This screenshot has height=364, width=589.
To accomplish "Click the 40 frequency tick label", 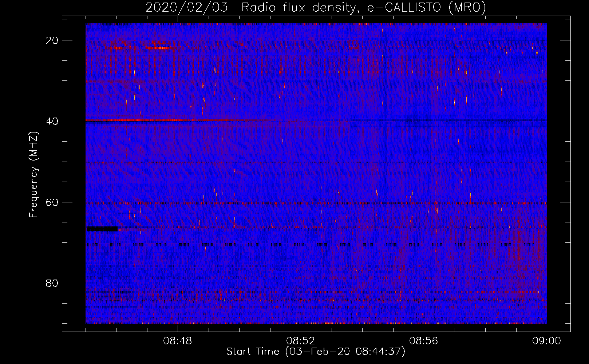I will coord(52,121).
